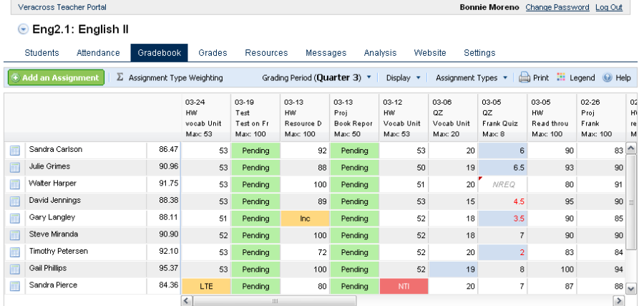This screenshot has height=306, width=644.
Task: Open Steve Miranda's student detail icon
Action: point(15,235)
